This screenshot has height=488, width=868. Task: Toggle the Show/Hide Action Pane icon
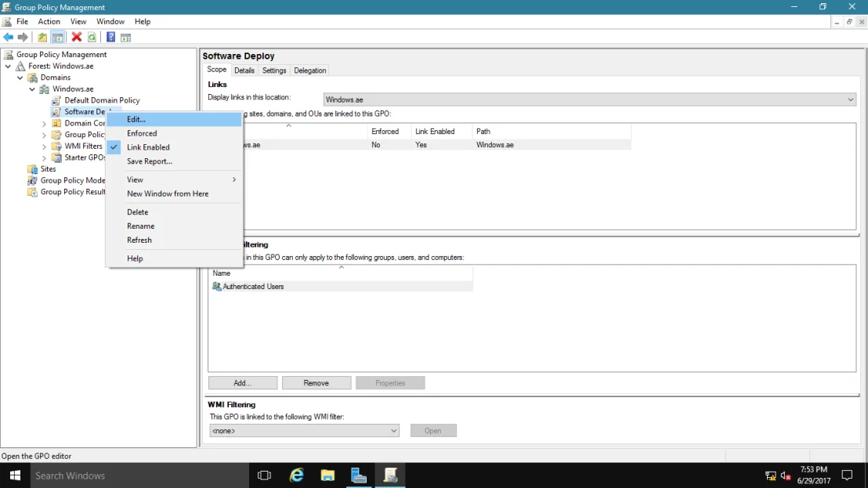[125, 38]
